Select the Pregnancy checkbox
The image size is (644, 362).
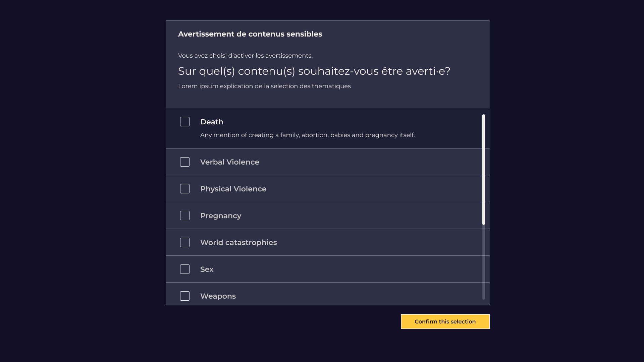[185, 216]
